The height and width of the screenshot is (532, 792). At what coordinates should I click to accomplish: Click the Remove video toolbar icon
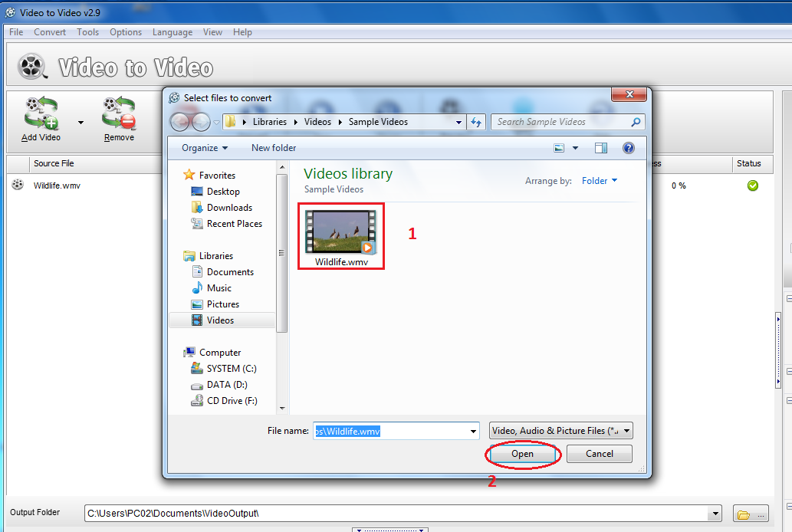[x=119, y=115]
